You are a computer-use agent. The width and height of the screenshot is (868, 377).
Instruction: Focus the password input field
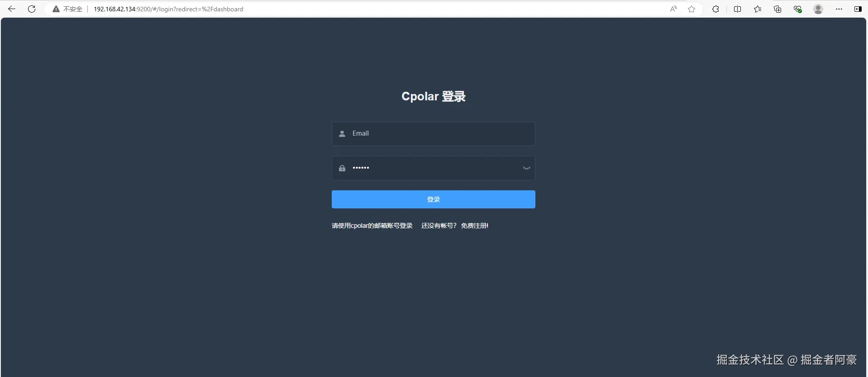(433, 168)
